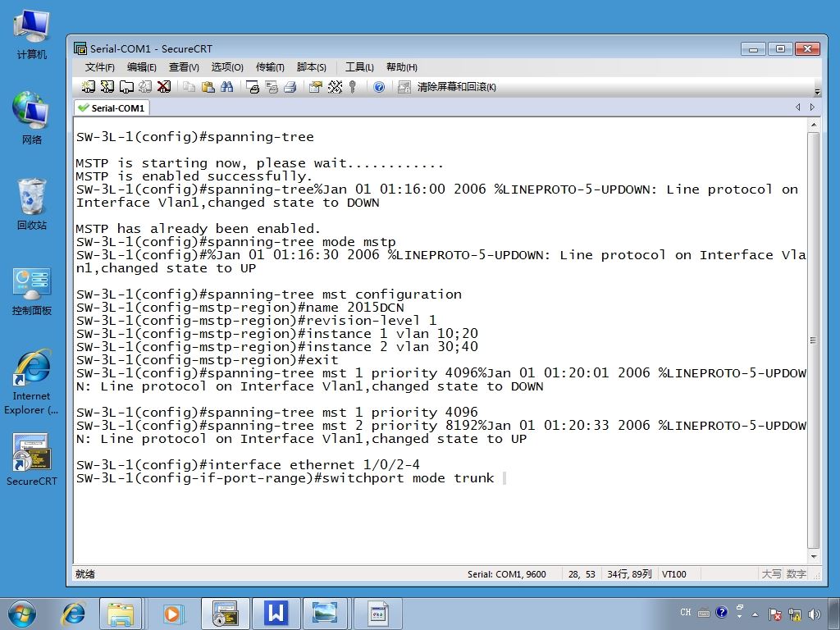Click terminal scrollbar down arrow
Viewport: 840px width, 630px height.
pos(814,557)
